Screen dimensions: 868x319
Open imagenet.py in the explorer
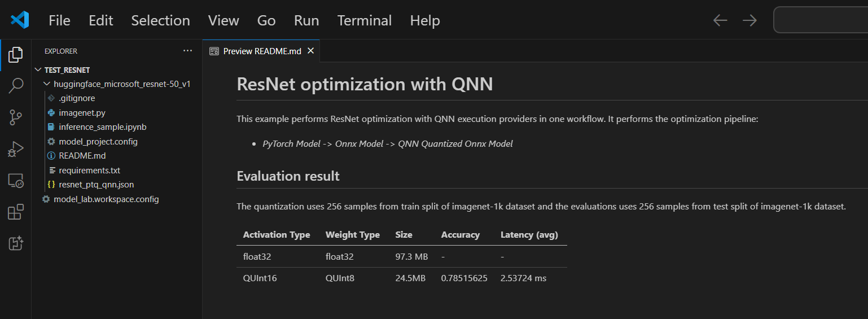82,113
